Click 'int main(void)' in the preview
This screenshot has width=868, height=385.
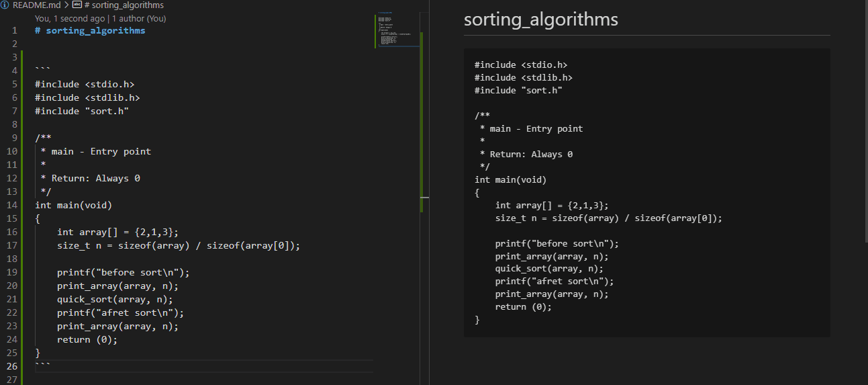pyautogui.click(x=511, y=179)
